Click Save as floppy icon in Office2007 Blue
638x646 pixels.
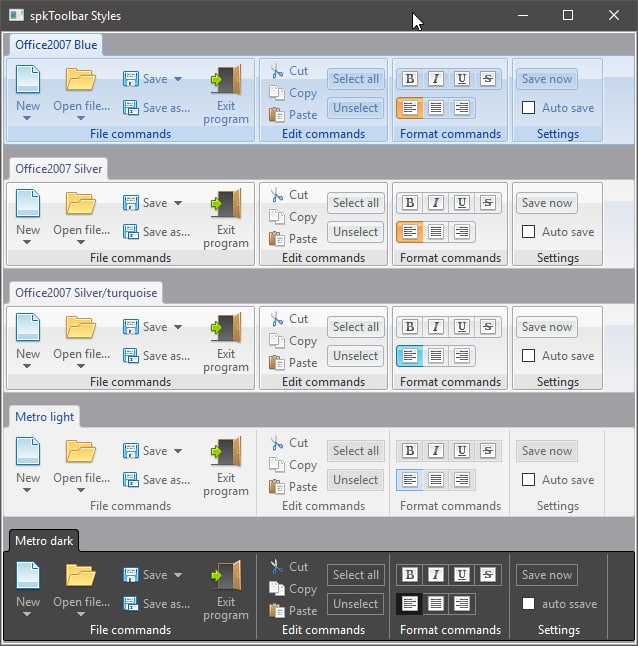coord(131,108)
